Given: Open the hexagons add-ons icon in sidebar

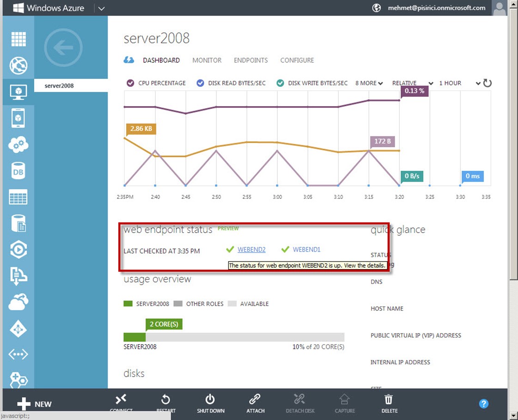Looking at the screenshot, I should click(x=18, y=380).
